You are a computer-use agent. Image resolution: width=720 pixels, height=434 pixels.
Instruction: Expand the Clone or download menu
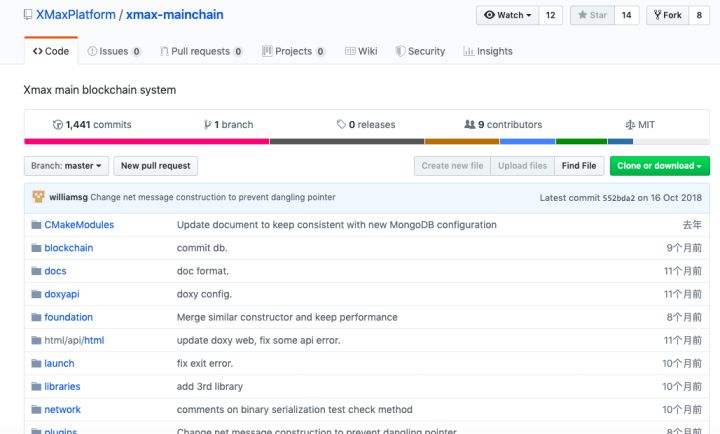click(659, 166)
